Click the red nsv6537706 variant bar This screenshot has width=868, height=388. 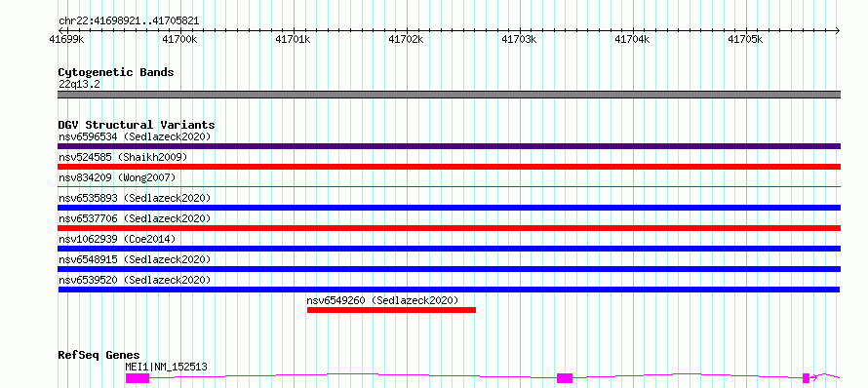(x=449, y=228)
